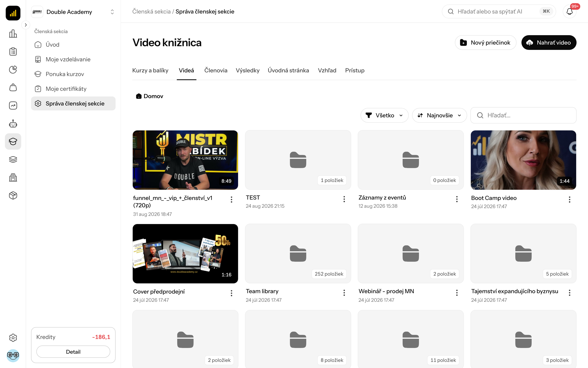Go to Úvod in Členská sekcia menu

pyautogui.click(x=73, y=45)
